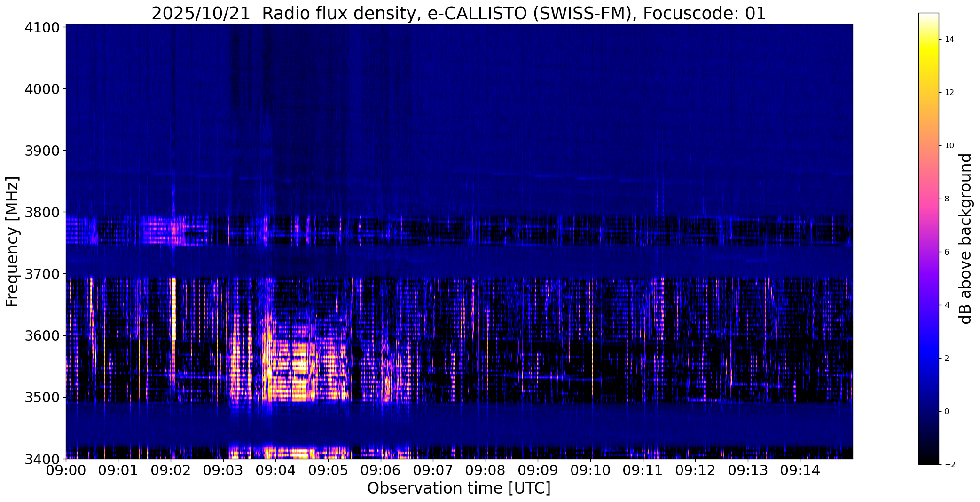Click the 4000 frequency tick label

click(42, 89)
